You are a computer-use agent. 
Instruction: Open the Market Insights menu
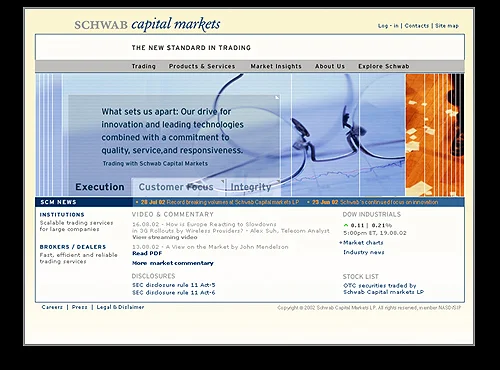(276, 66)
